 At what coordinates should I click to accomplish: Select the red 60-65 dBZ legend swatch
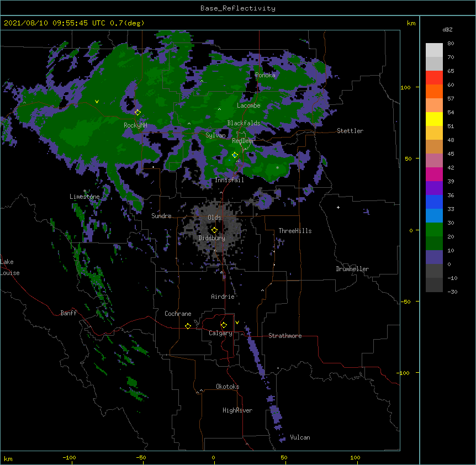[x=434, y=78]
